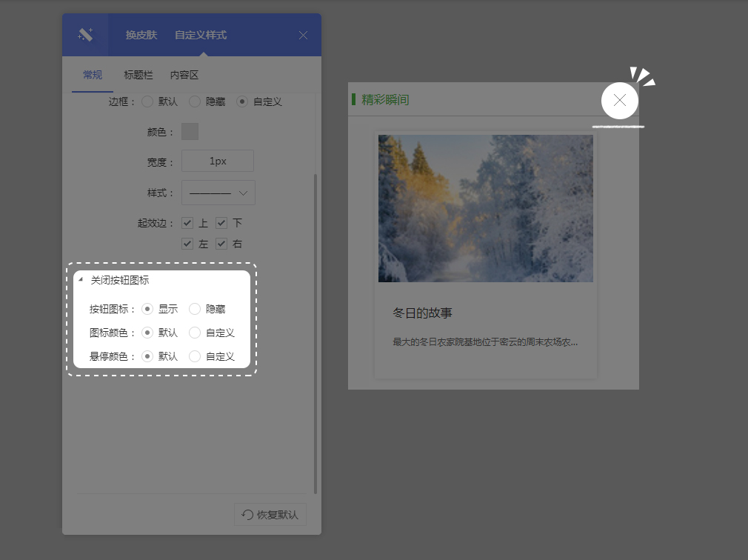Select 自定义 for 图标颜色
748x560 pixels.
click(x=195, y=333)
